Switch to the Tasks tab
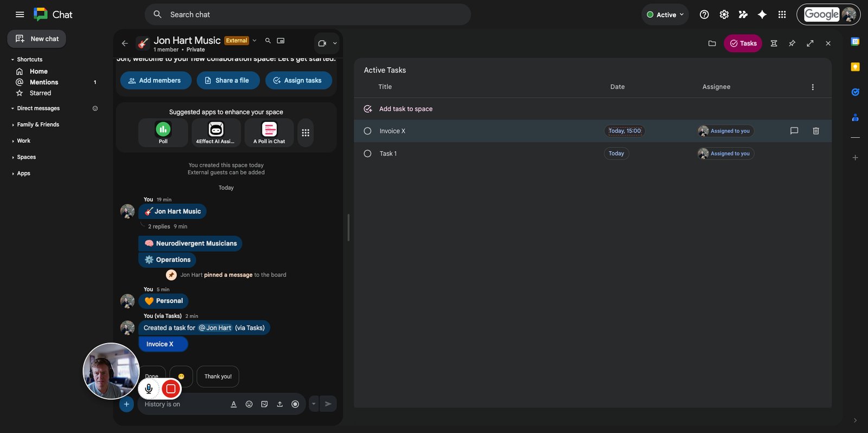The width and height of the screenshot is (868, 433). coord(743,43)
